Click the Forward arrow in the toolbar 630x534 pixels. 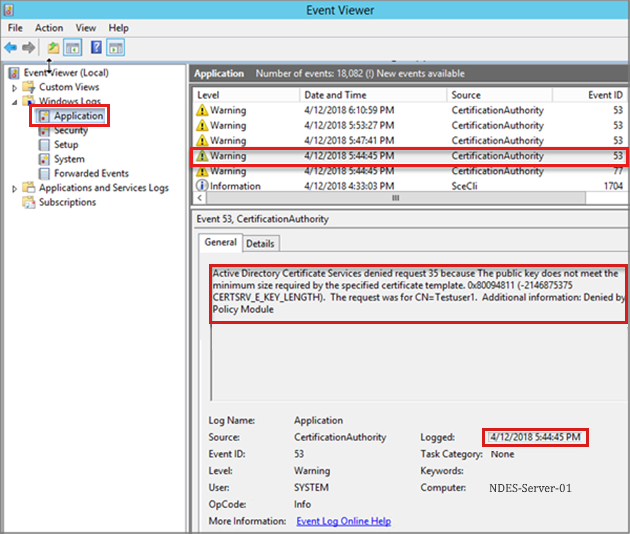pyautogui.click(x=28, y=48)
